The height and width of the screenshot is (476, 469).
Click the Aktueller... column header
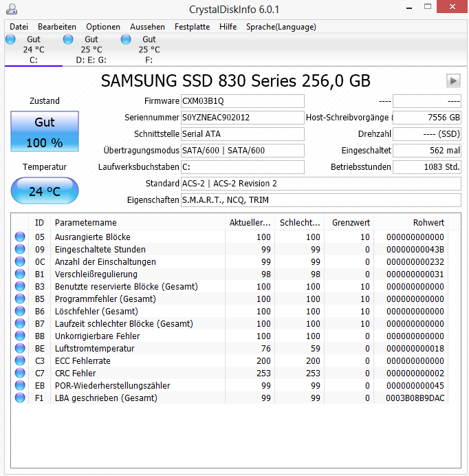[x=250, y=222]
